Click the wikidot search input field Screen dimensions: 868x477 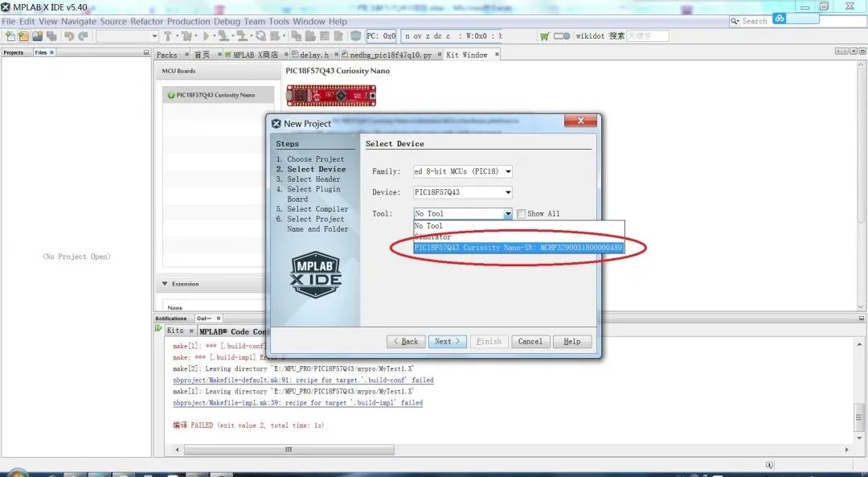(647, 36)
